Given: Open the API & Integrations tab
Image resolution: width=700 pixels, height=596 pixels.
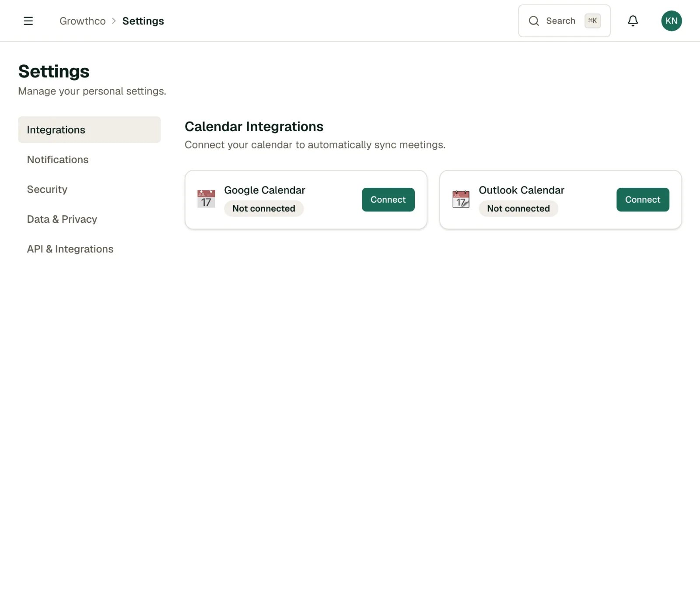Looking at the screenshot, I should [89, 249].
